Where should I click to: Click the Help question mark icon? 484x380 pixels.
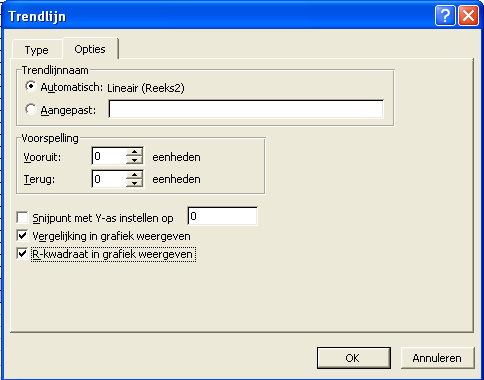tap(445, 16)
